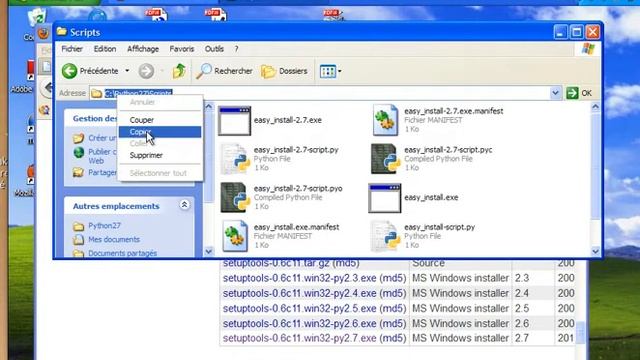Open setuptools-0.6c11.win32-py2.3.exe link in browser
This screenshot has width=640, height=360.
tap(300, 278)
